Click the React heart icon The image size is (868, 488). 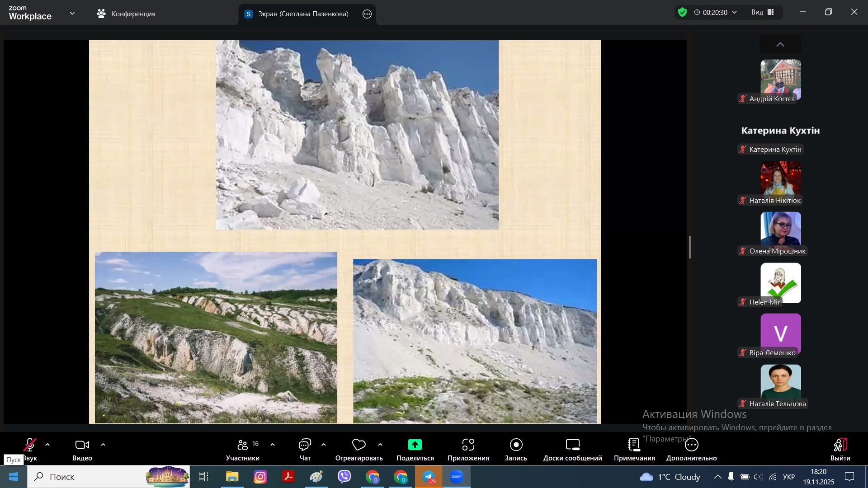[359, 445]
